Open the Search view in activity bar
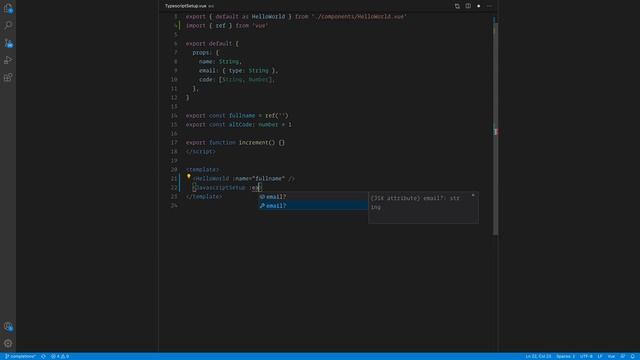 (8, 26)
